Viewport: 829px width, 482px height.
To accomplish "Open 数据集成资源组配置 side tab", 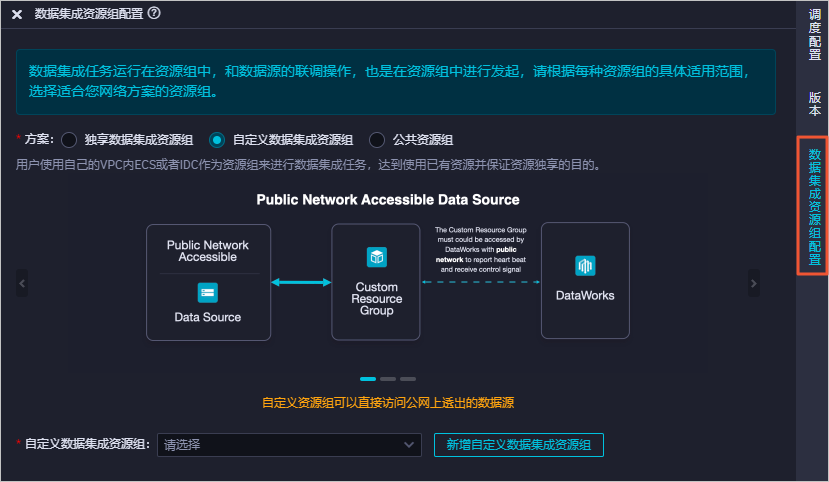I will [x=814, y=206].
